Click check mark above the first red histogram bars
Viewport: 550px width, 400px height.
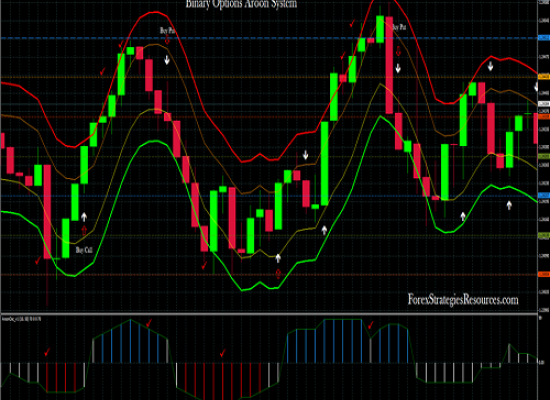click(x=47, y=352)
